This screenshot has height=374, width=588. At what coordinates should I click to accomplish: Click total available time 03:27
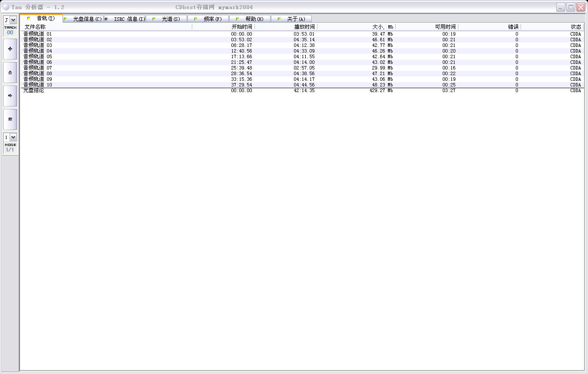point(449,91)
